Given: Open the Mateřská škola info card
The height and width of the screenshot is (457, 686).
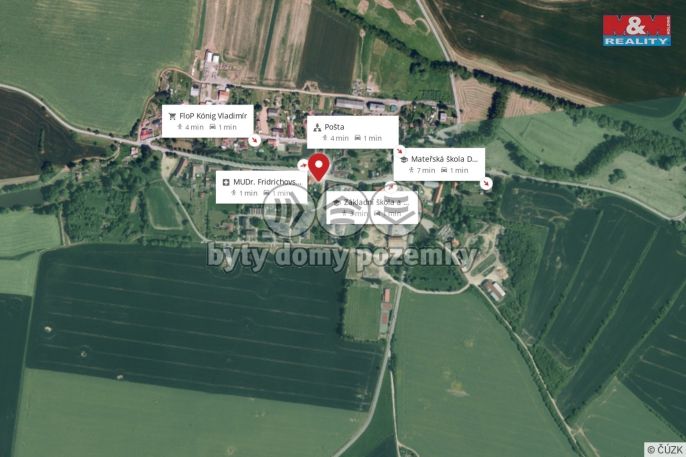Looking at the screenshot, I should pyautogui.click(x=439, y=164).
